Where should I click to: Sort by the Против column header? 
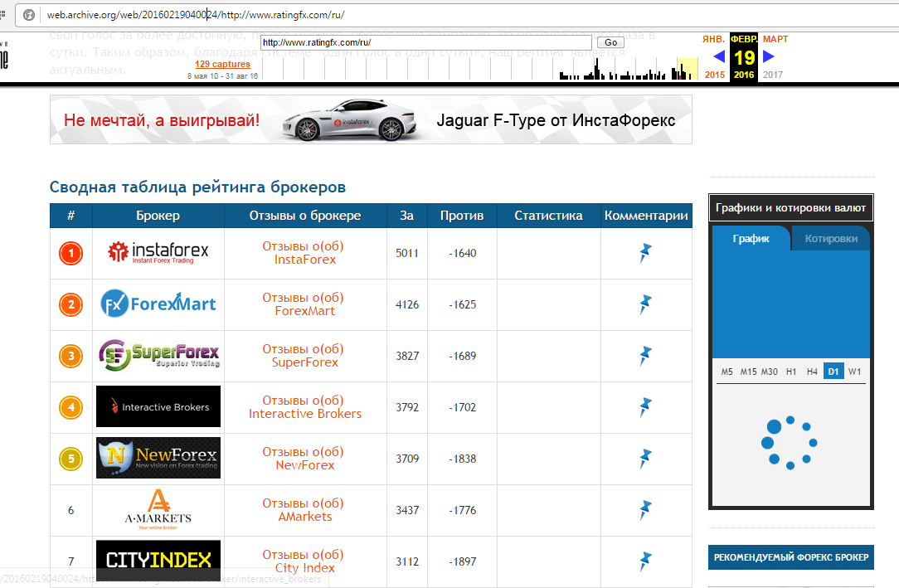[x=462, y=216]
